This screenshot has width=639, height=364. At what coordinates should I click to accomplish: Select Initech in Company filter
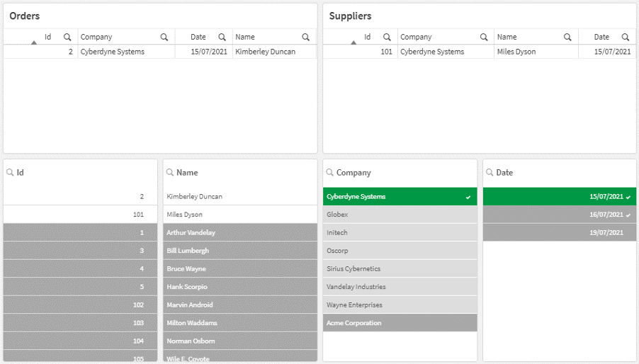(x=400, y=232)
